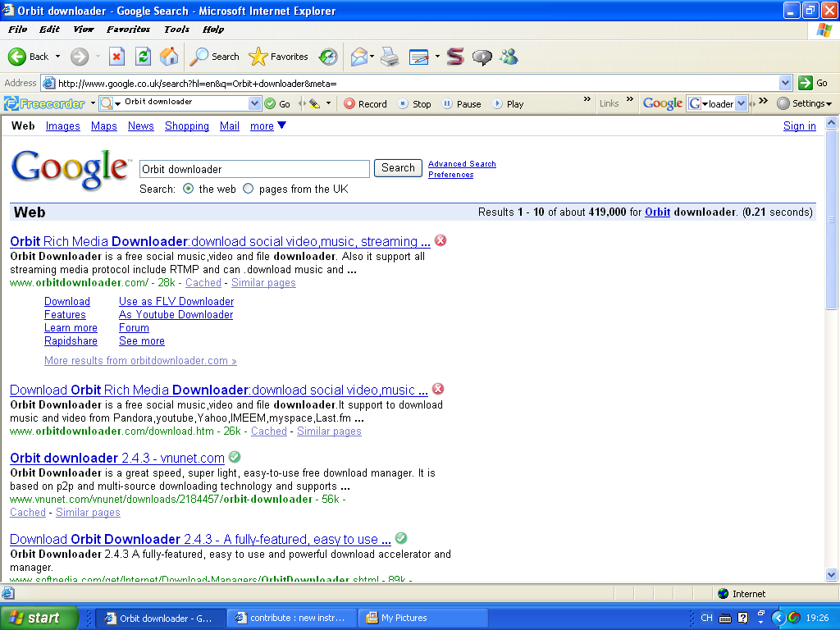Screen dimensions: 840x630
Task: Switch to My Pictures taskbar window
Action: (422, 618)
